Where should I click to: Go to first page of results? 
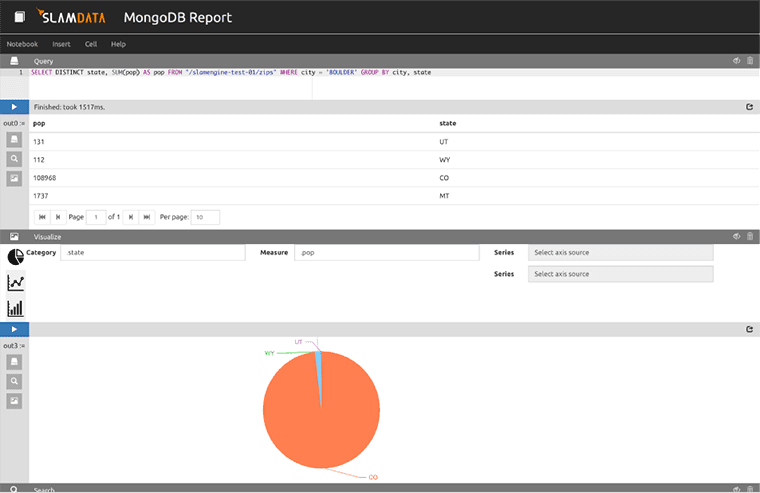tap(42, 217)
